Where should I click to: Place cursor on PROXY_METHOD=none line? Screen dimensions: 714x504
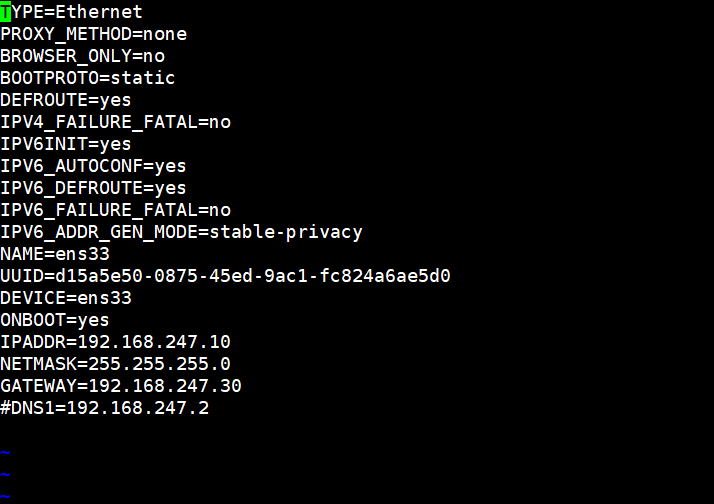(x=93, y=34)
